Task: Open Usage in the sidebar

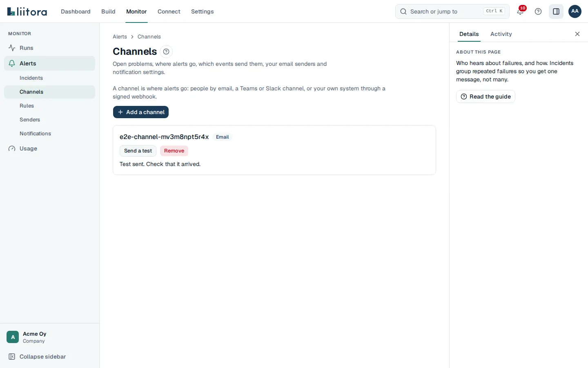Action: coord(49,148)
